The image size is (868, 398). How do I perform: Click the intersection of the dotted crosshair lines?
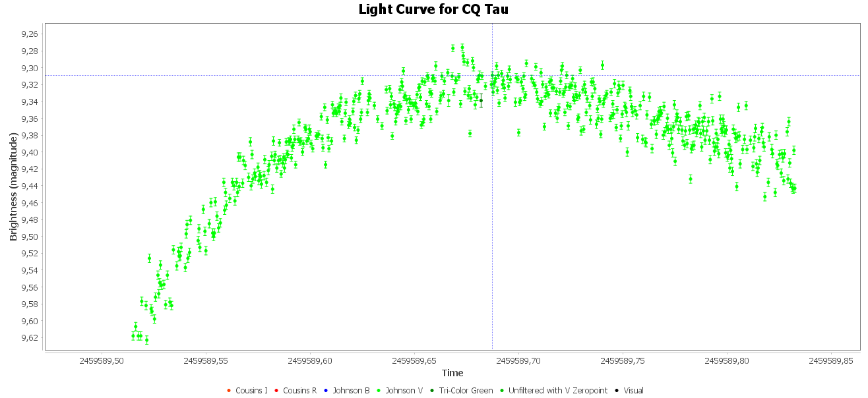[492, 75]
